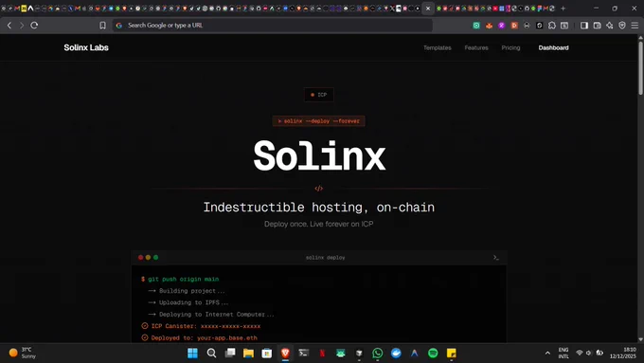The image size is (644, 363).
Task: Close the active browser tab
Action: 428,9
